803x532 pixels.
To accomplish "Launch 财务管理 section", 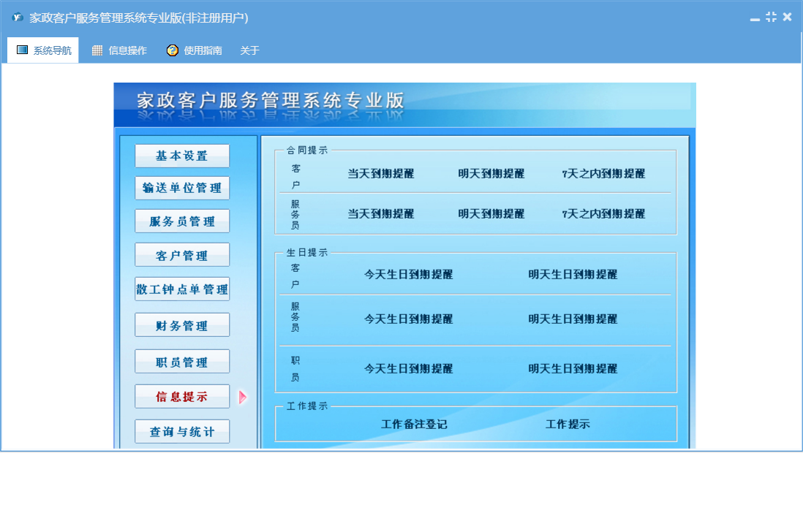I will (182, 325).
